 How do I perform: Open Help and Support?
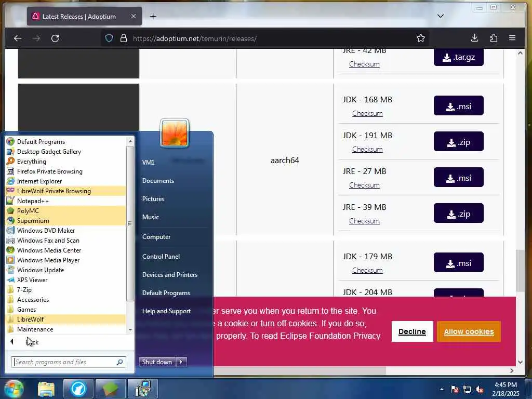click(x=166, y=311)
